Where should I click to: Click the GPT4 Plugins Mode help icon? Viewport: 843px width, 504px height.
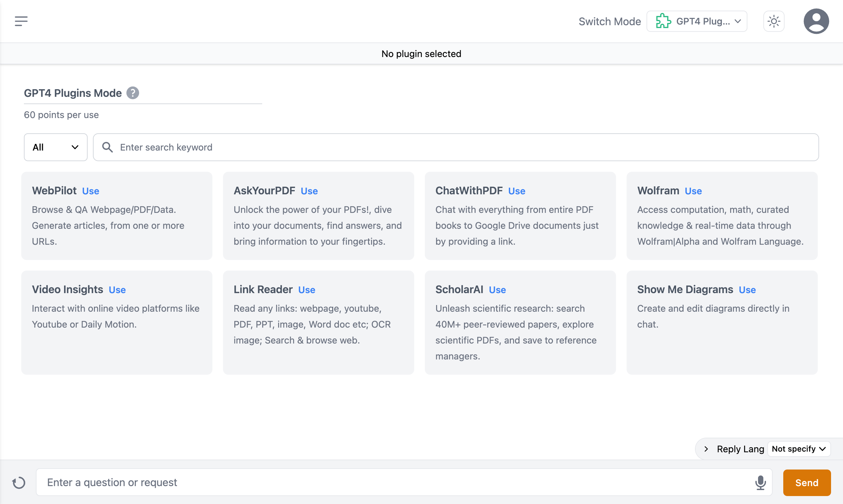point(132,93)
